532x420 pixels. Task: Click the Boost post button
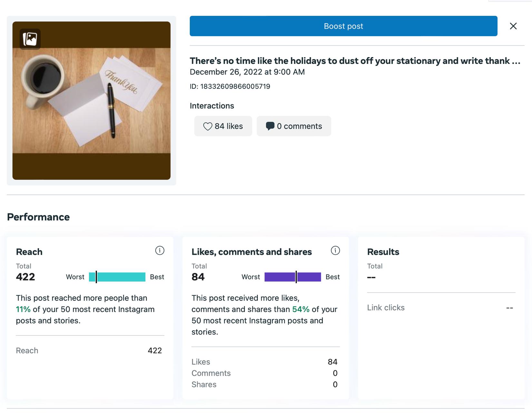[343, 26]
